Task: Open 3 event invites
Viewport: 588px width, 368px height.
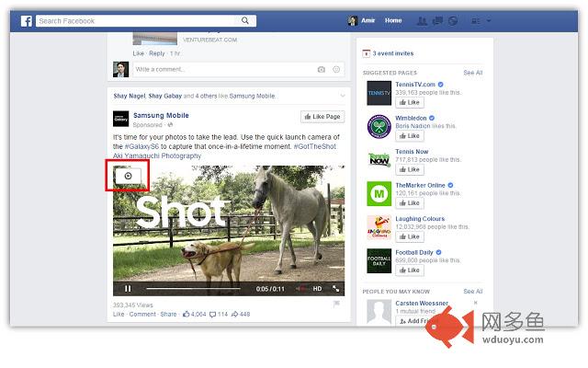Action: click(x=392, y=53)
